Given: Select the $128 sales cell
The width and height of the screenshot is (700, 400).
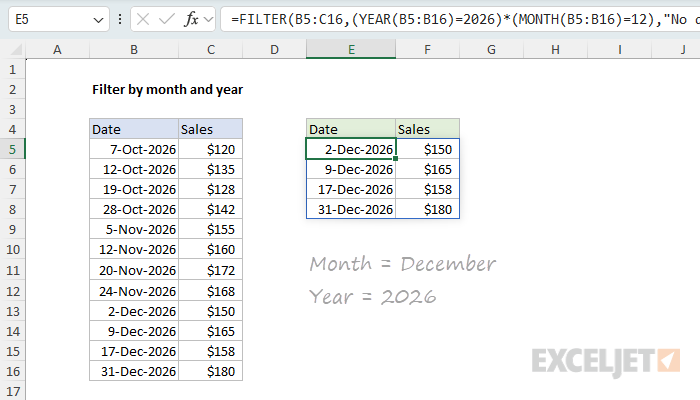Looking at the screenshot, I should pyautogui.click(x=211, y=189).
